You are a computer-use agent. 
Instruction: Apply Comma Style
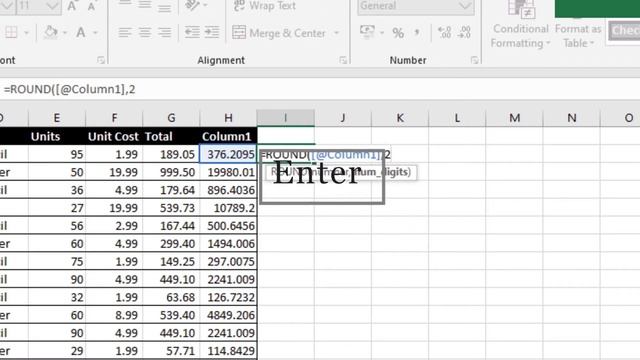(x=417, y=32)
